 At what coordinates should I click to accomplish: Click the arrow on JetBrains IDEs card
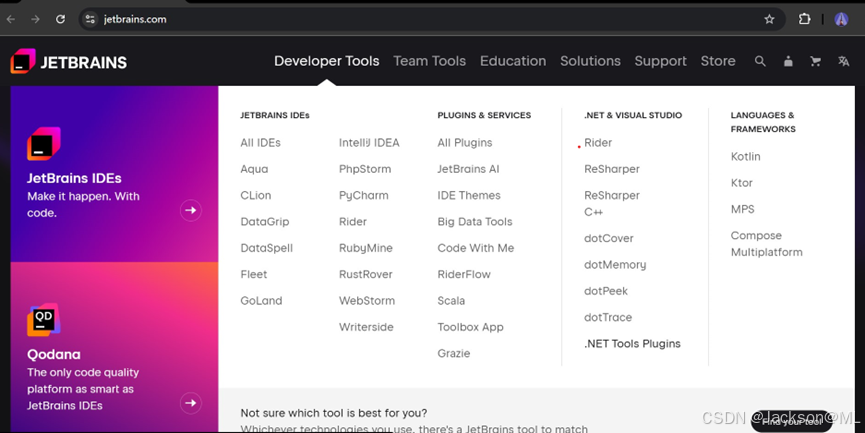pos(191,210)
